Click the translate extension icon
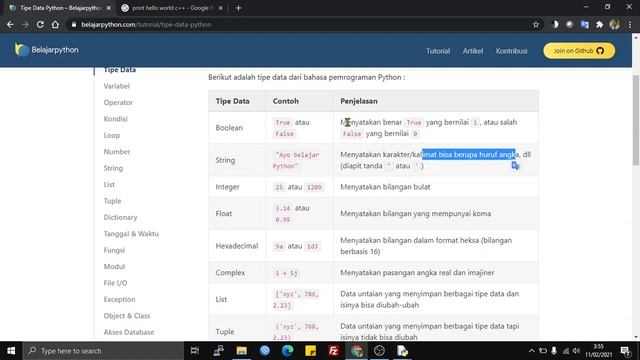The width and height of the screenshot is (640, 360). pos(584,24)
